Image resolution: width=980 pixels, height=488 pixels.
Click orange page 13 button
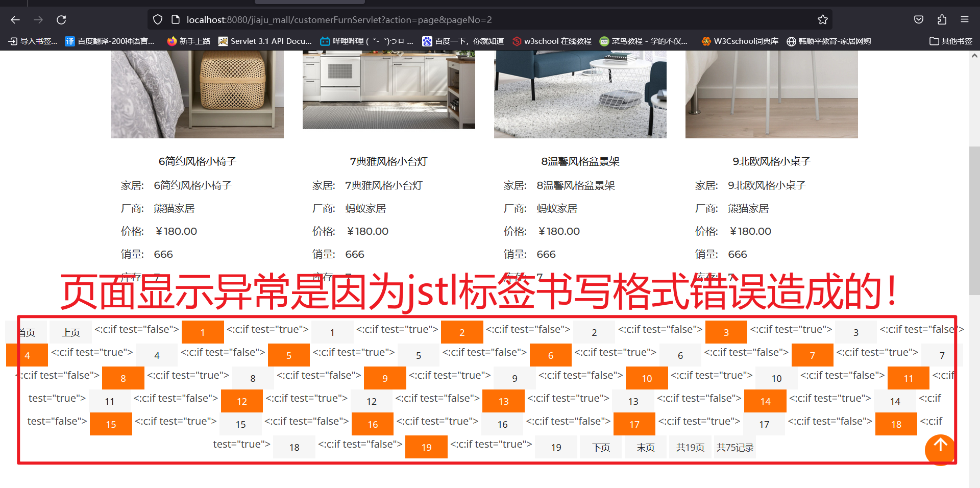[504, 401]
